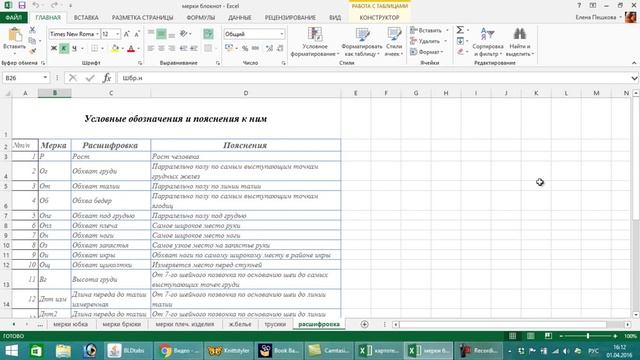Open Font group dialog launcher

tap(140, 63)
